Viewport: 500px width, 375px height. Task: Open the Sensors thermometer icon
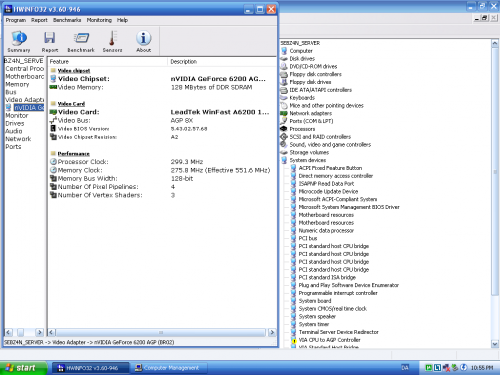[112, 41]
